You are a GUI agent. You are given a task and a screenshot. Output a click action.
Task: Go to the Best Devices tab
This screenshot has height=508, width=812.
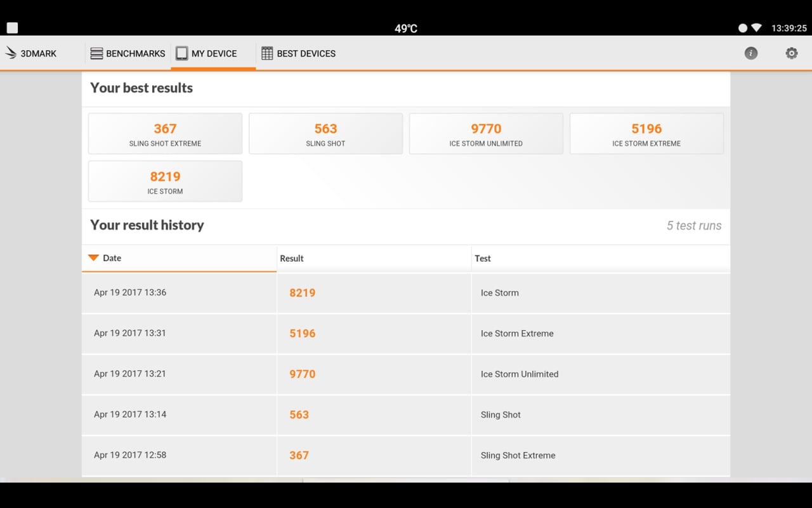coord(299,53)
